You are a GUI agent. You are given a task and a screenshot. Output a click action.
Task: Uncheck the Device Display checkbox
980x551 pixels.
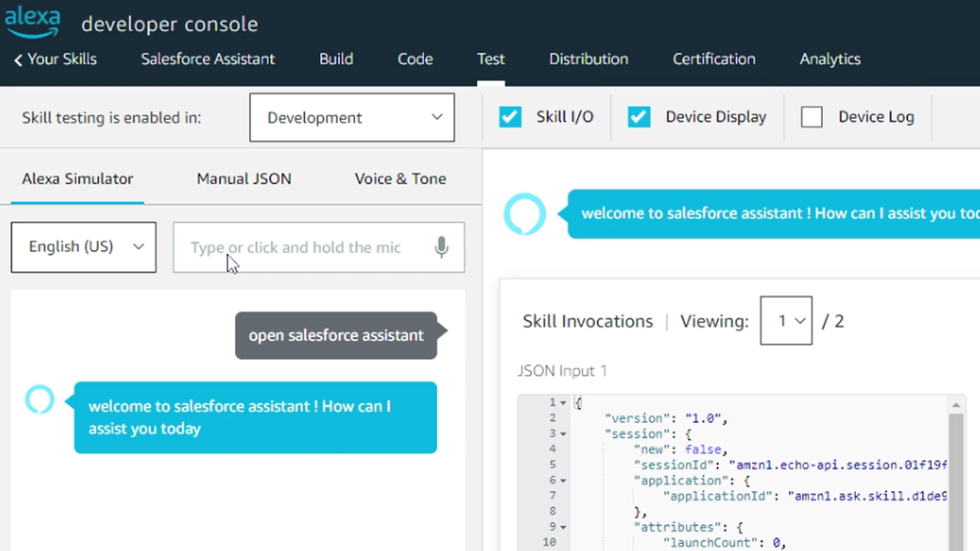639,117
